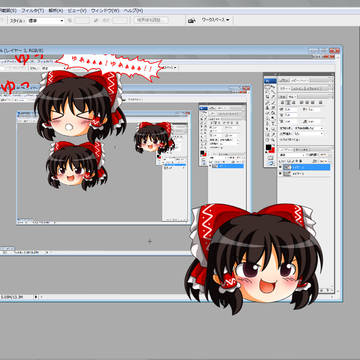Screen dimensions: 360x360
Task: Select the highlighted レイヤー 1 layer row
Action: pyautogui.click(x=307, y=167)
